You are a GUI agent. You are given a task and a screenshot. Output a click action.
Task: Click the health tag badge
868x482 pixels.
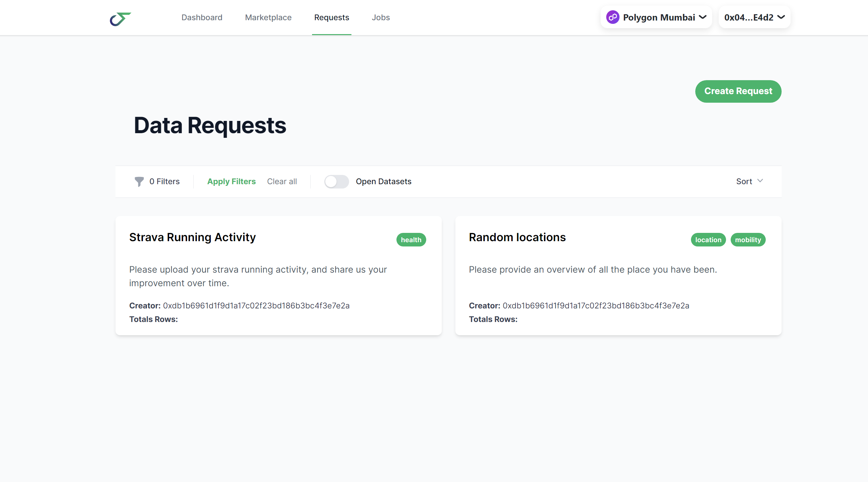pos(411,240)
